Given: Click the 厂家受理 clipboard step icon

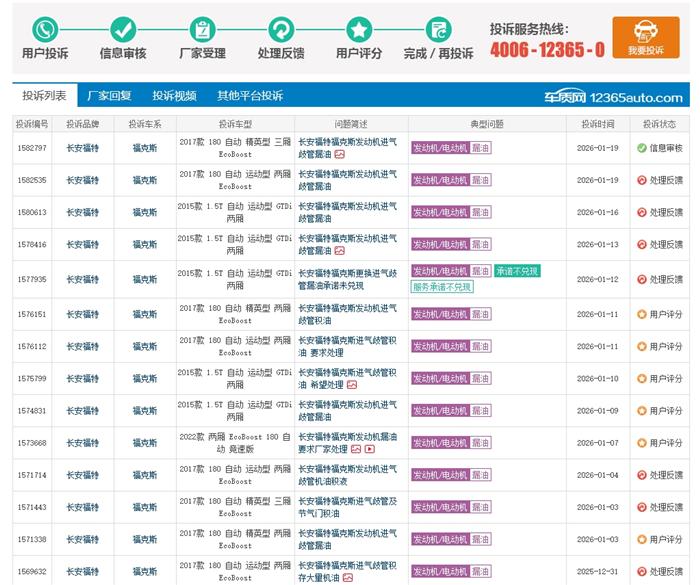Looking at the screenshot, I should (202, 29).
